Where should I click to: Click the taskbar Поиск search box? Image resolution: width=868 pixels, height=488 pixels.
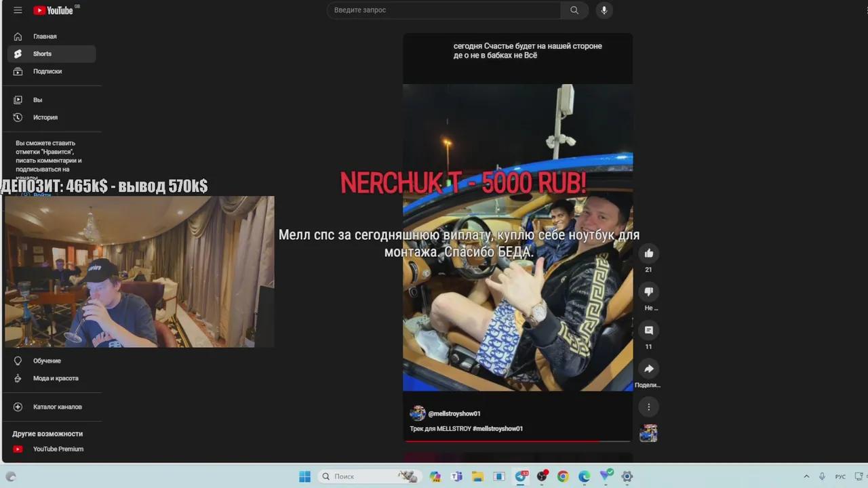(369, 476)
